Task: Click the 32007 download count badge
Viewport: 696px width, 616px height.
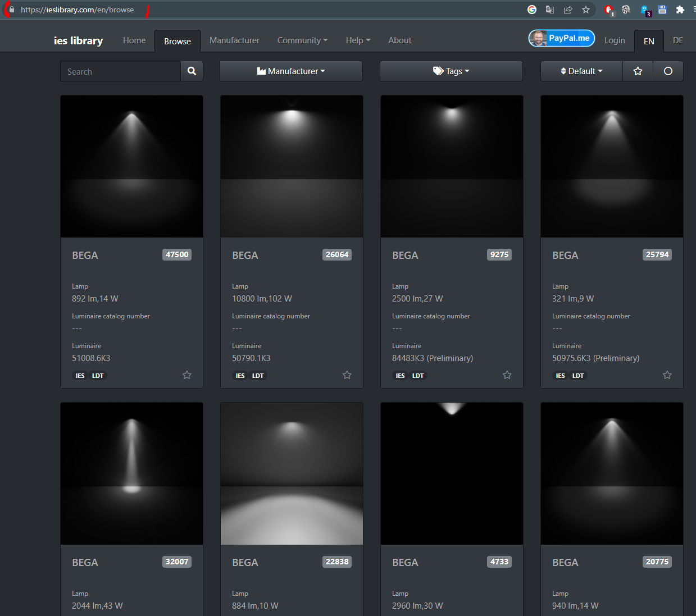Action: (177, 562)
